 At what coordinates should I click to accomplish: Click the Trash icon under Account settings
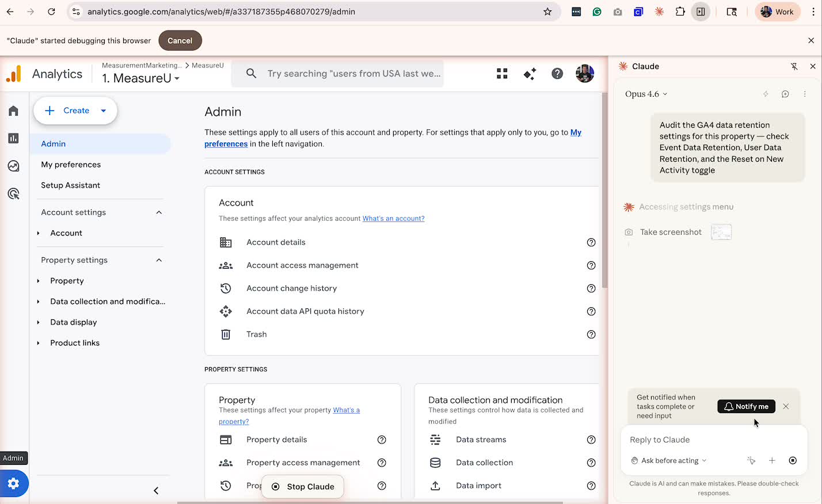coord(226,334)
